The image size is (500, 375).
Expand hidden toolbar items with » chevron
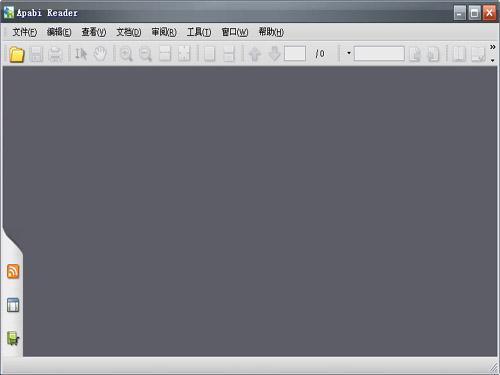tap(493, 47)
